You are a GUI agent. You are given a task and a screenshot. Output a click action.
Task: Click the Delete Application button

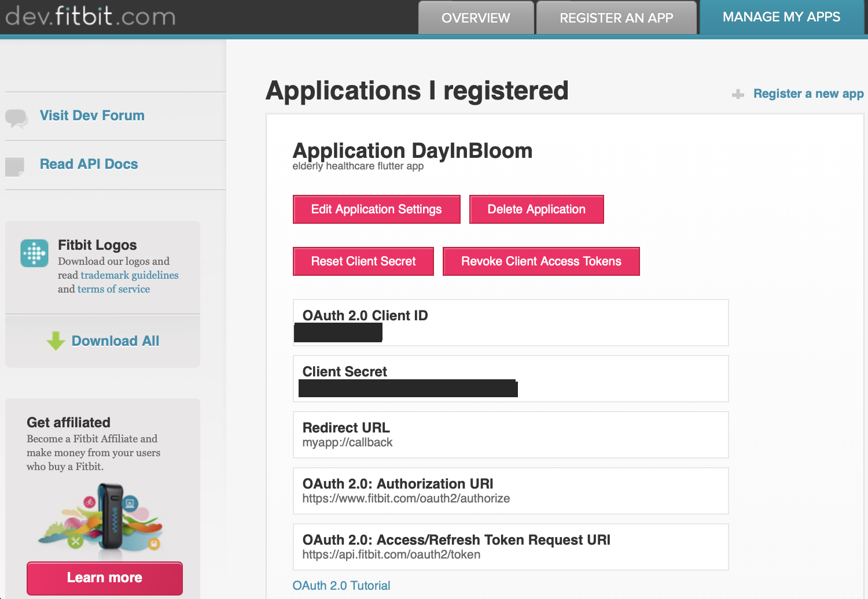click(536, 209)
